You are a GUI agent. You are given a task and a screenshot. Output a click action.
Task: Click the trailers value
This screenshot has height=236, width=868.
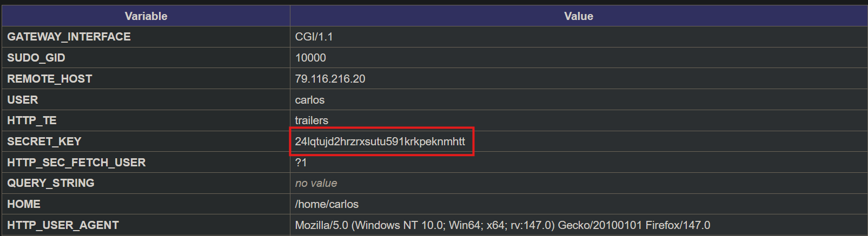point(312,120)
